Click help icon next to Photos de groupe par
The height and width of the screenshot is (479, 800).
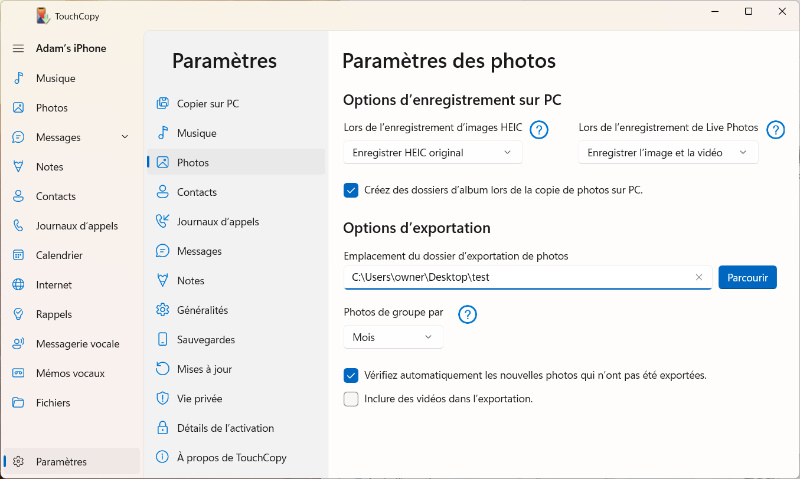pyautogui.click(x=467, y=314)
